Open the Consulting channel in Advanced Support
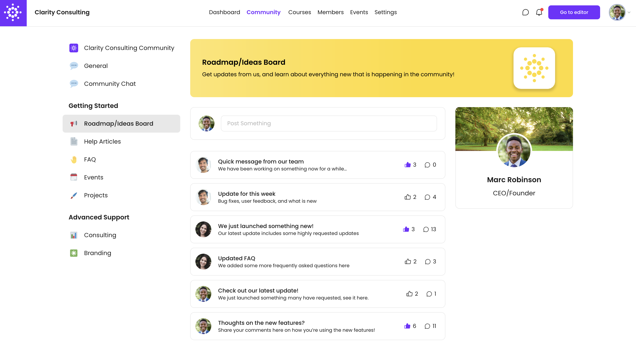Image resolution: width=636 pixels, height=364 pixels. (100, 235)
